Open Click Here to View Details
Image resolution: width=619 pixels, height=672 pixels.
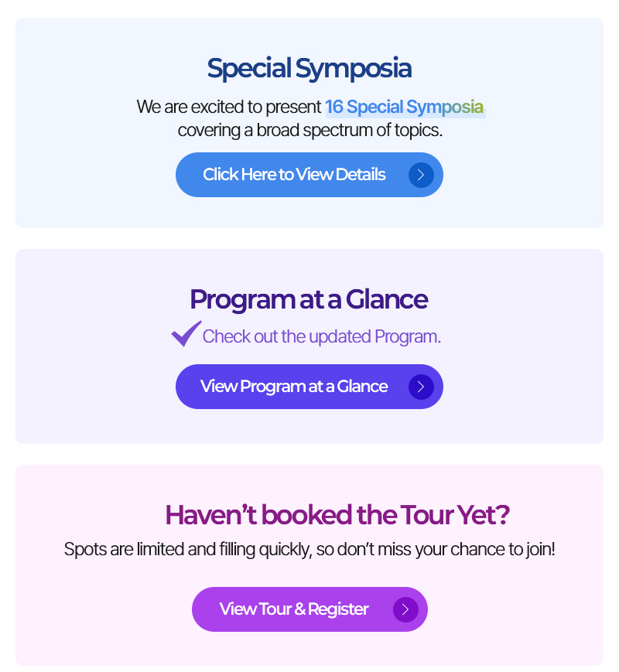pyautogui.click(x=294, y=175)
